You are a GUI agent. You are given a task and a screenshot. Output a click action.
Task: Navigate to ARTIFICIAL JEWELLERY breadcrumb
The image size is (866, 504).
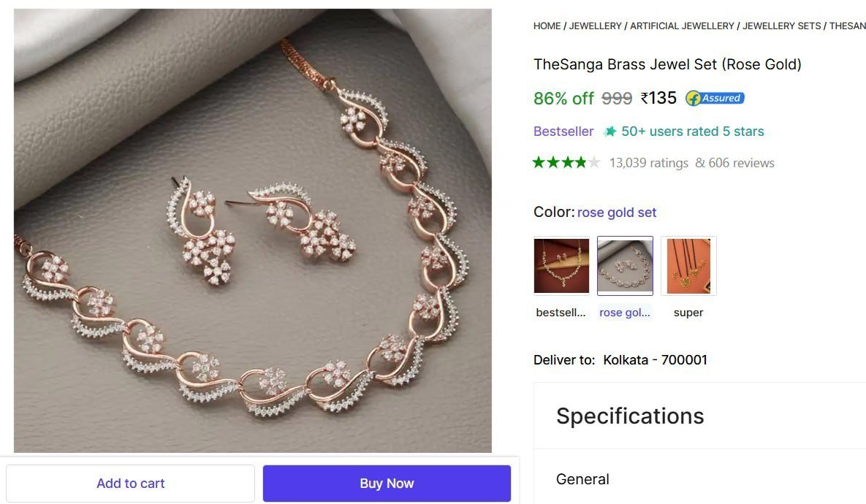[x=682, y=26]
